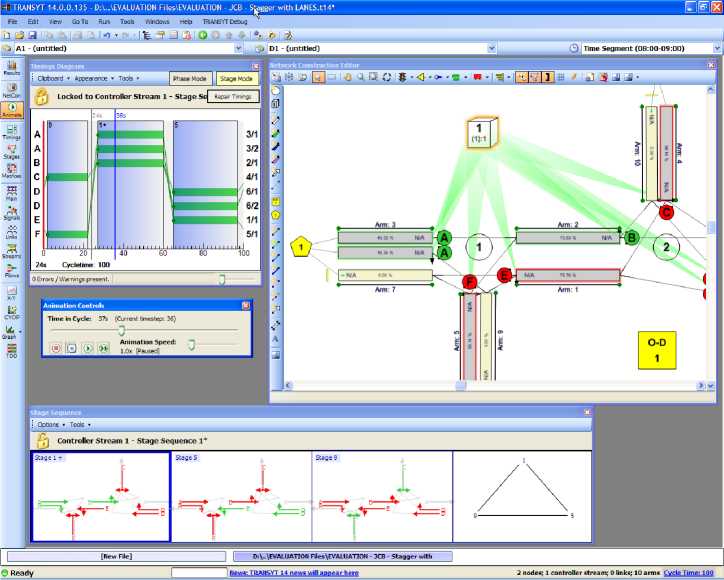Expand the Appearance menu in Timings Diagram
This screenshot has width=724, height=580.
(x=94, y=79)
